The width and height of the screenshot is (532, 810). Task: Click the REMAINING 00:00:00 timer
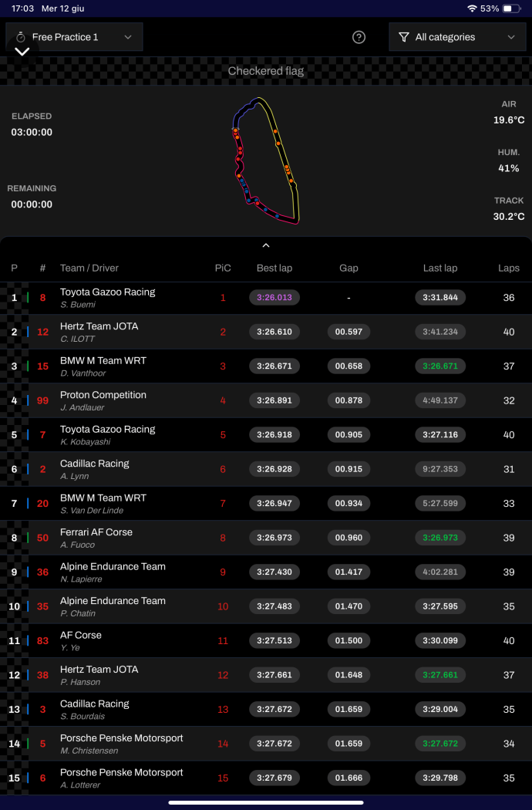coord(32,196)
